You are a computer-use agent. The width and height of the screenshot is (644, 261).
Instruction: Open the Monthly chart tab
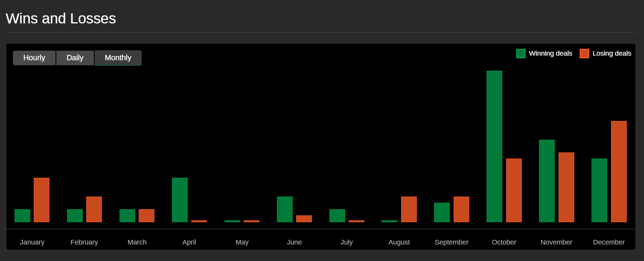pyautogui.click(x=118, y=58)
